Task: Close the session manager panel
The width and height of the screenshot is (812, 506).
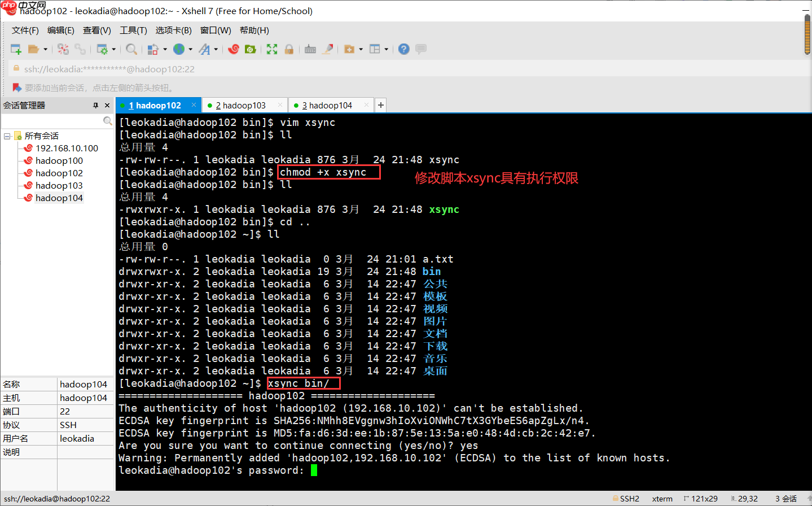Action: tap(107, 106)
